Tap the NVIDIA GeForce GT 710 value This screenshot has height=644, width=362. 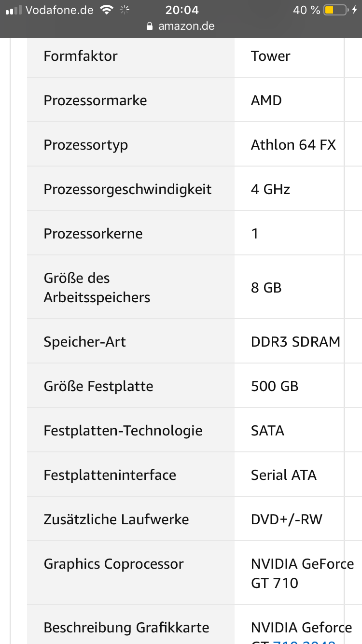tap(302, 573)
